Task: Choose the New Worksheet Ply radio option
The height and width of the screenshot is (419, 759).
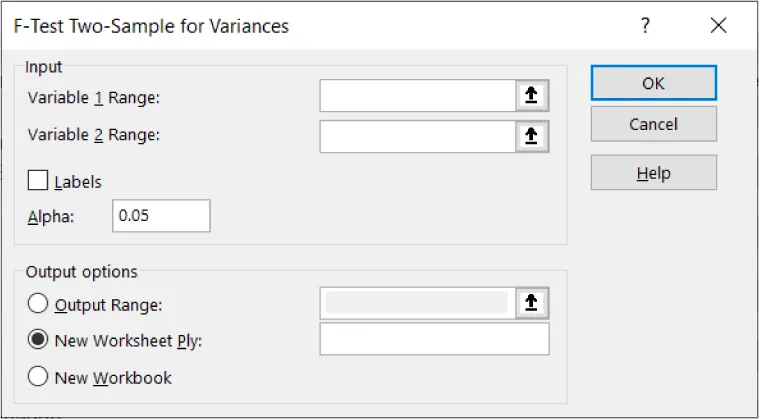Action: (x=38, y=340)
